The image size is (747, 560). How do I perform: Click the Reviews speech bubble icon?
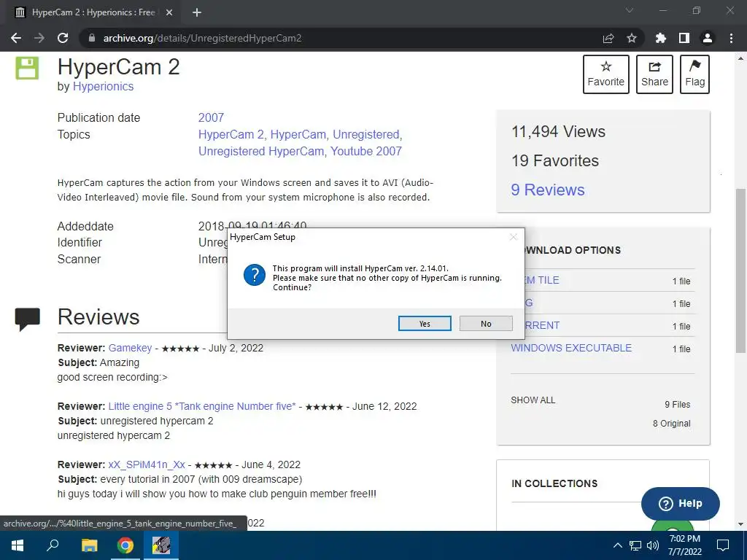pos(27,319)
